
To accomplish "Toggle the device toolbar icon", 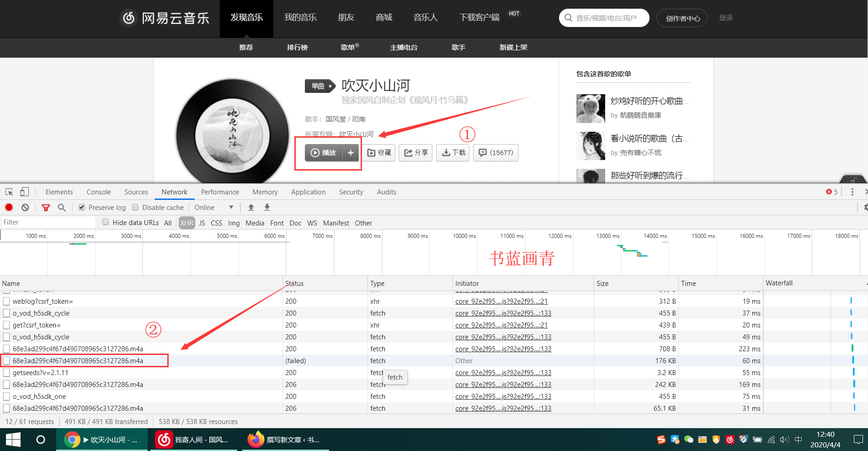I will click(x=24, y=192).
